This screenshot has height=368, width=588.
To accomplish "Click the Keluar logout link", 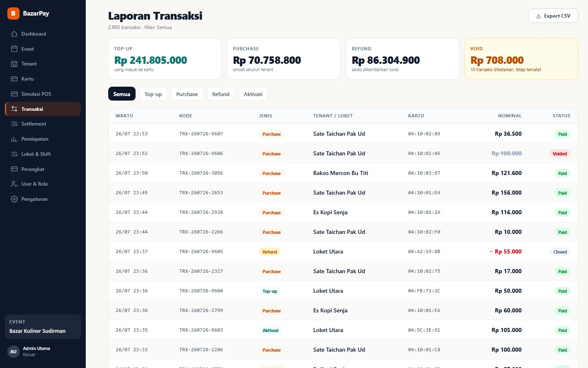I will click(29, 355).
